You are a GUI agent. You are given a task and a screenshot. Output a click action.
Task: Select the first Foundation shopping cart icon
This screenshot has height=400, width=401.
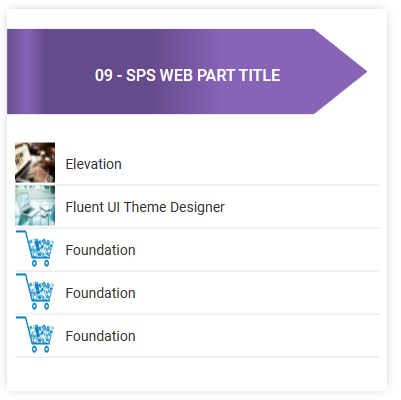point(35,249)
